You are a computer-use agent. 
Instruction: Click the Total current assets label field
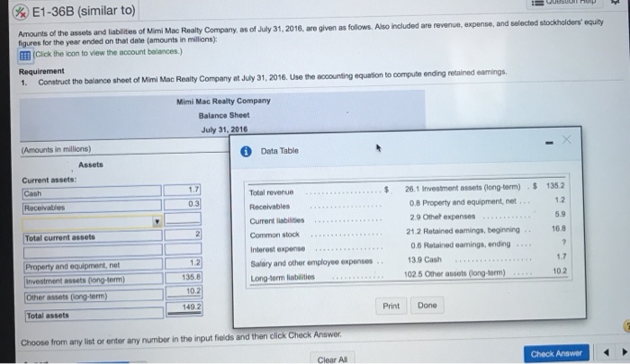(93, 236)
